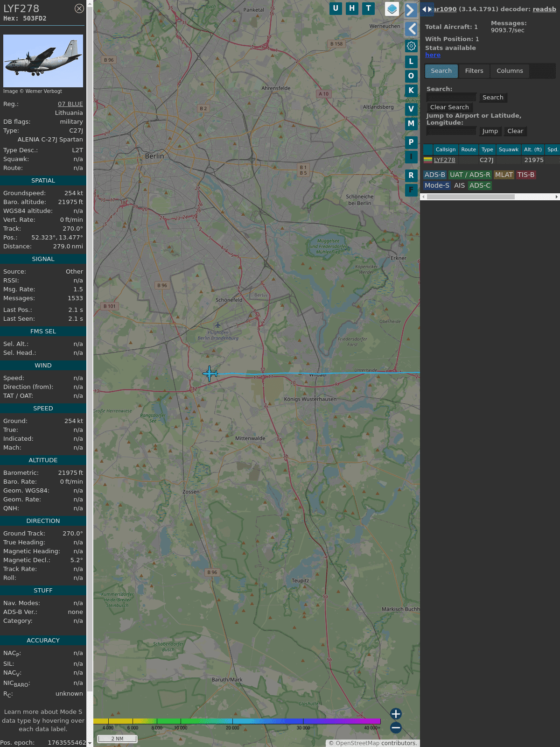Click the zoom in plus button
The height and width of the screenshot is (747, 560).
click(396, 713)
